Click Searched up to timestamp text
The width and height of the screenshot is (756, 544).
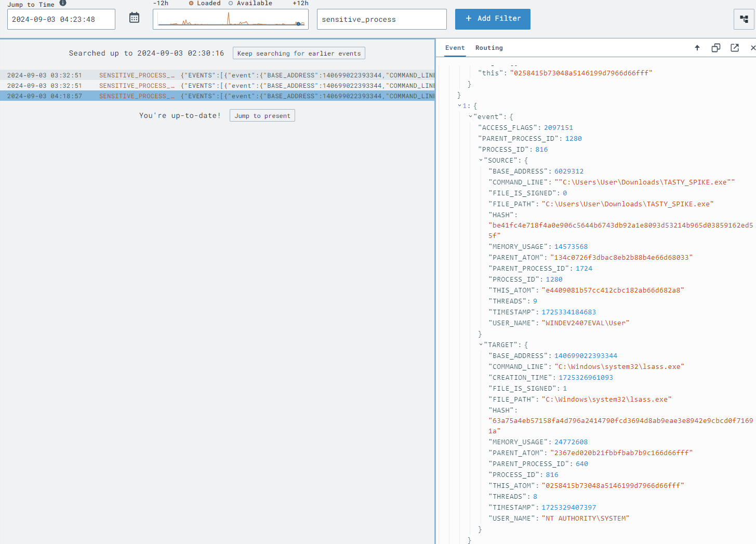click(x=147, y=54)
